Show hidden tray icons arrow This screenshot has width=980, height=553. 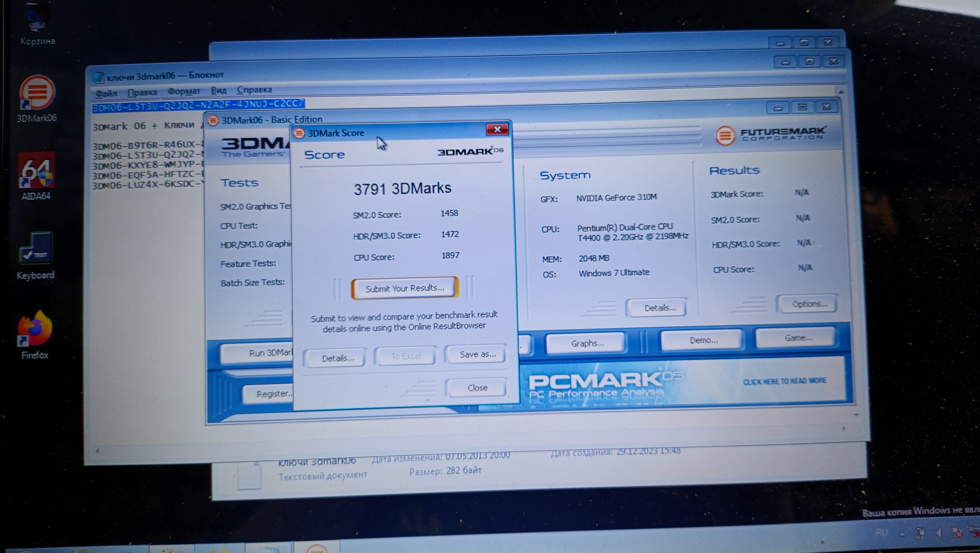[x=903, y=534]
